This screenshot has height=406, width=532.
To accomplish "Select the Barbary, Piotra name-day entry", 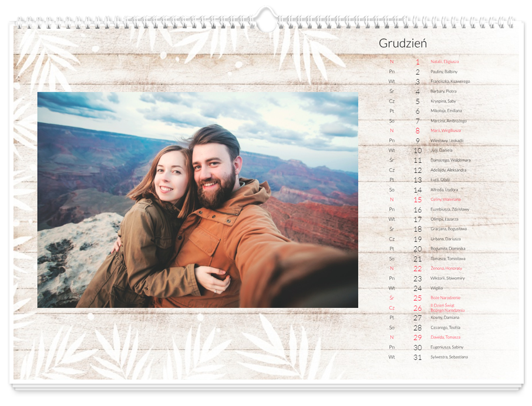I will [443, 91].
